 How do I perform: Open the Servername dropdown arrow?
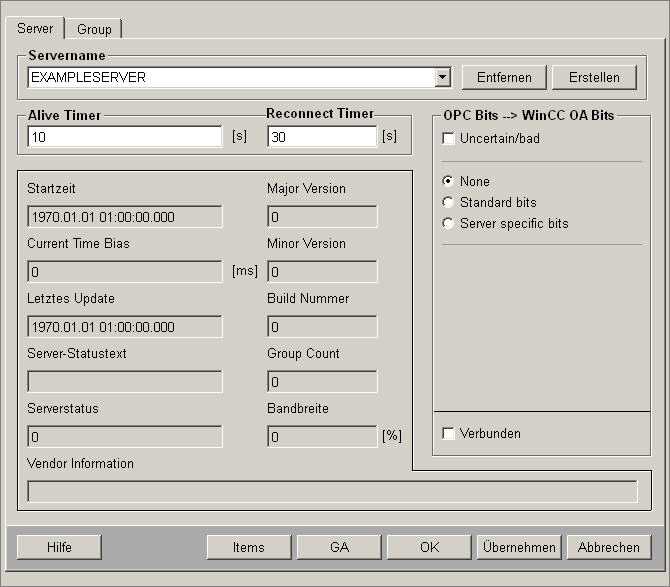(443, 77)
